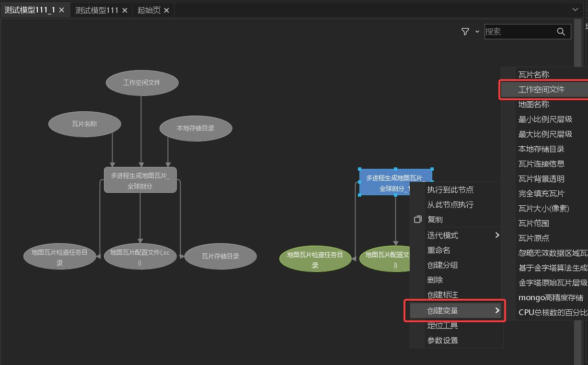This screenshot has height=365, width=588.
Task: Close the 测试模型111_1 tab
Action: click(61, 10)
